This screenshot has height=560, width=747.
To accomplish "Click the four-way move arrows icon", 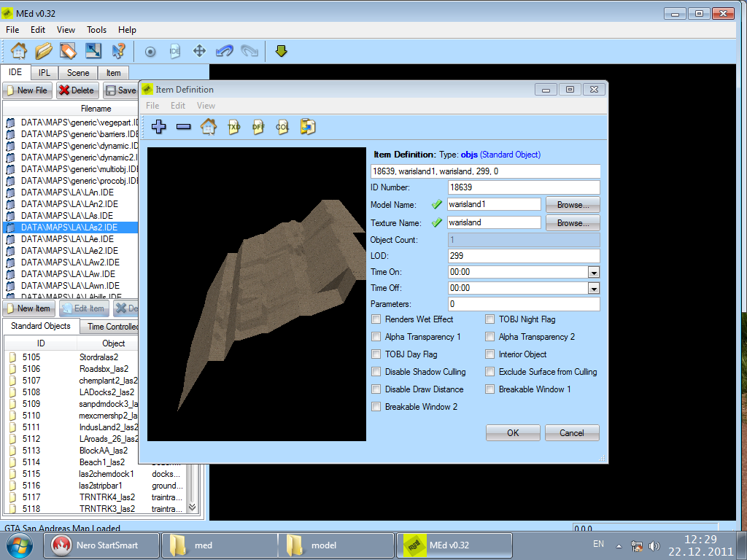I will (x=199, y=51).
